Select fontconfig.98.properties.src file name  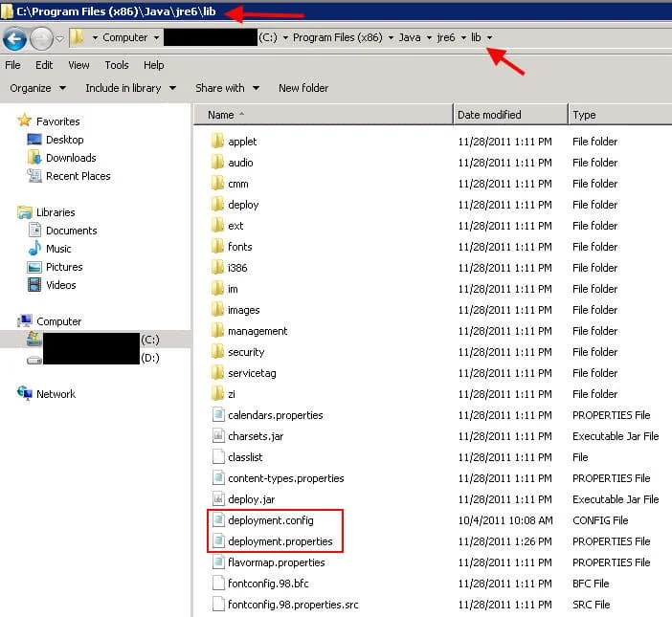[x=293, y=605]
